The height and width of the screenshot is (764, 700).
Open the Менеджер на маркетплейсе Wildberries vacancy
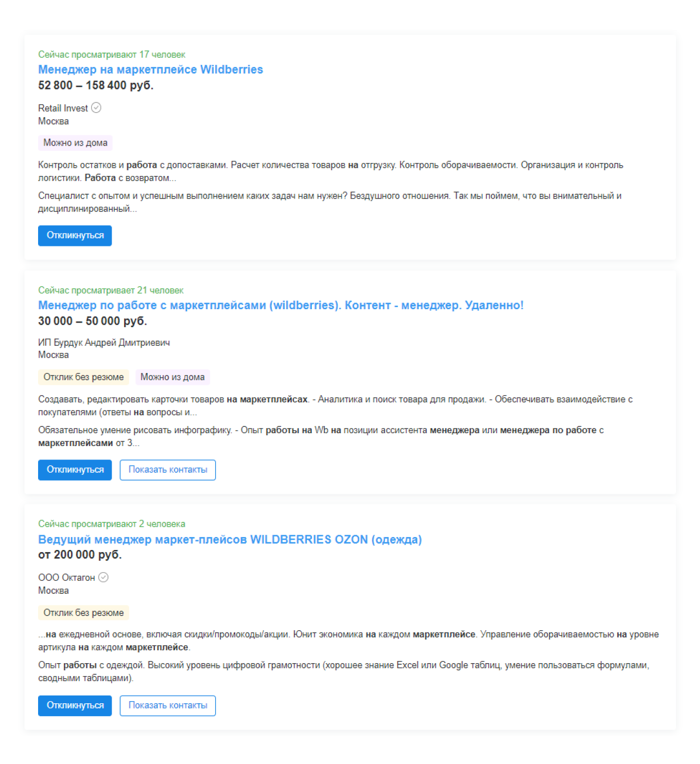click(x=150, y=69)
